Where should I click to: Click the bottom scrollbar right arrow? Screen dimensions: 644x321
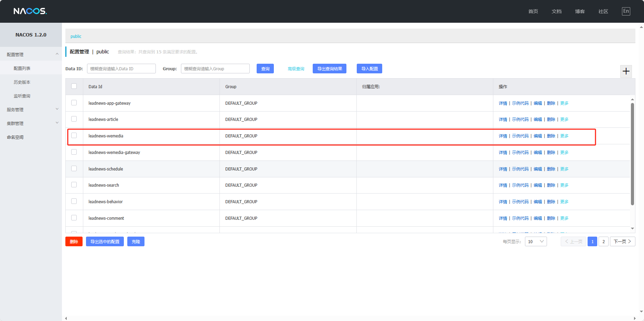click(x=635, y=318)
